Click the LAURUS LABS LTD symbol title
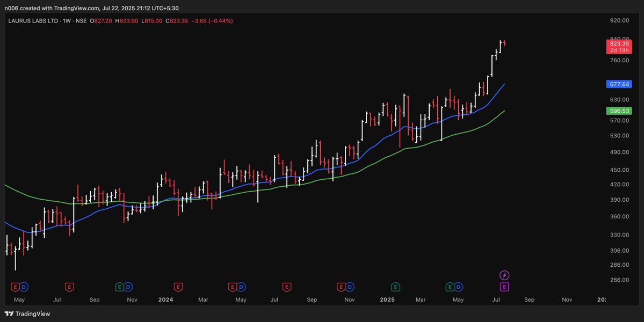644x322 pixels. pos(33,20)
